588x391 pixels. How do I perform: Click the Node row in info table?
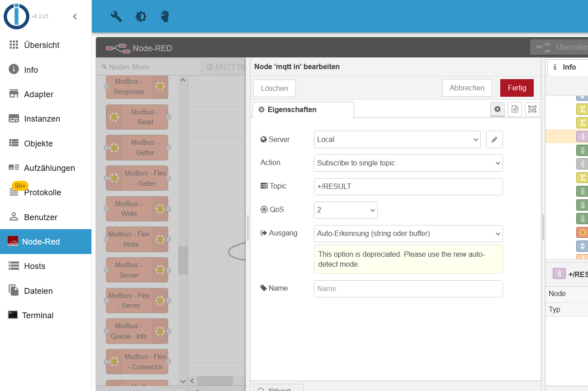567,294
